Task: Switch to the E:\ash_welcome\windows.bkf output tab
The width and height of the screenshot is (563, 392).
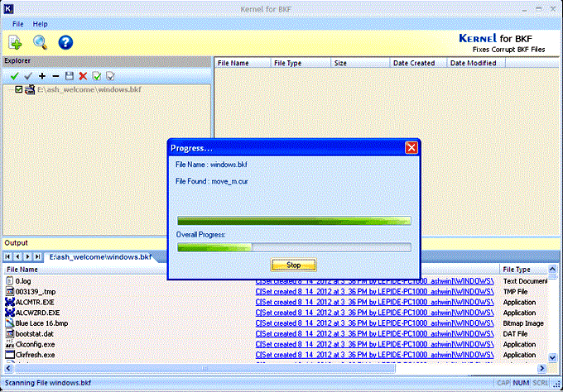Action: click(100, 257)
